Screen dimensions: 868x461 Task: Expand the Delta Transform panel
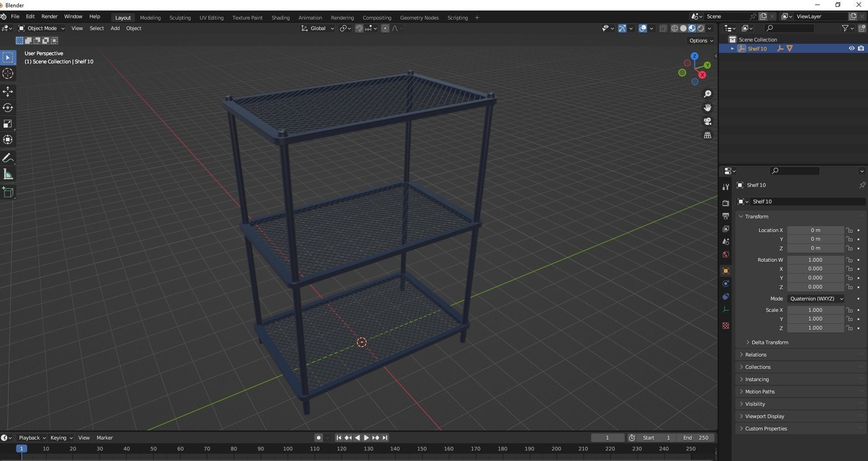pos(769,342)
